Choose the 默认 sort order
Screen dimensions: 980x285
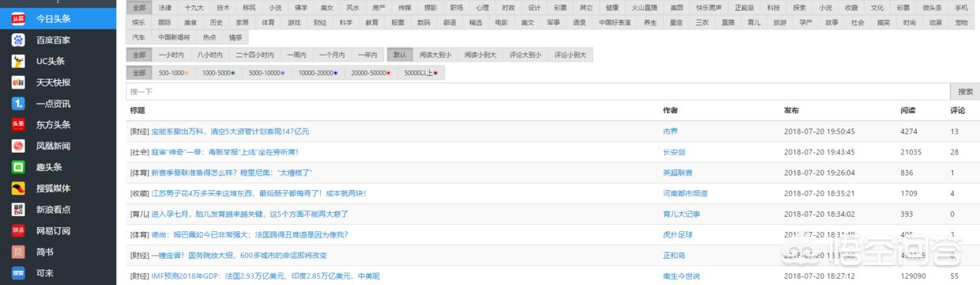400,55
